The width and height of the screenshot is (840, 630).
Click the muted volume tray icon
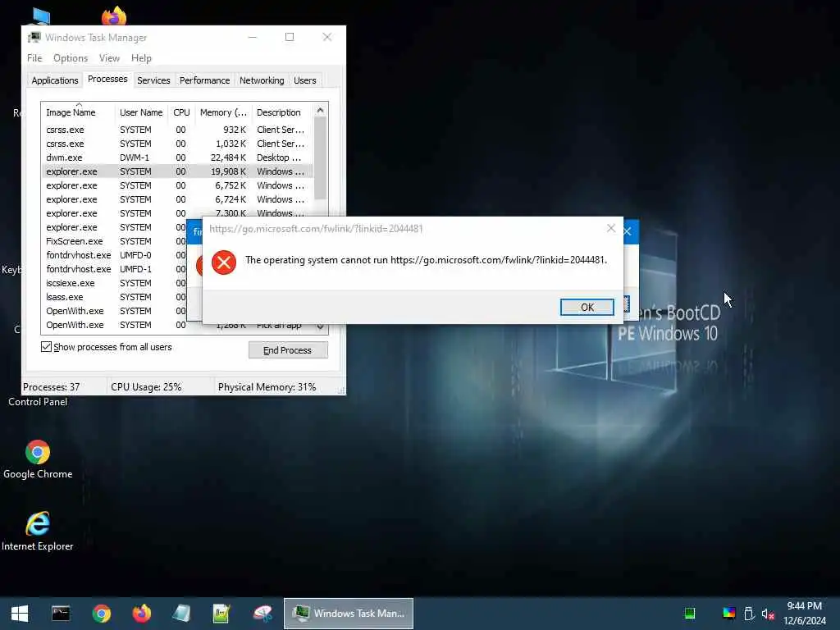click(x=768, y=614)
